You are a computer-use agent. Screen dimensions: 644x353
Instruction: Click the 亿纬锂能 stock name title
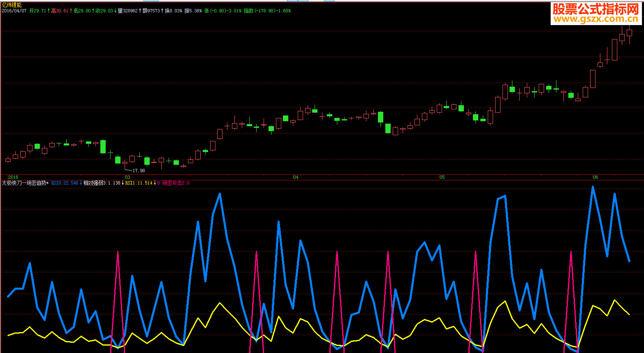click(x=12, y=5)
